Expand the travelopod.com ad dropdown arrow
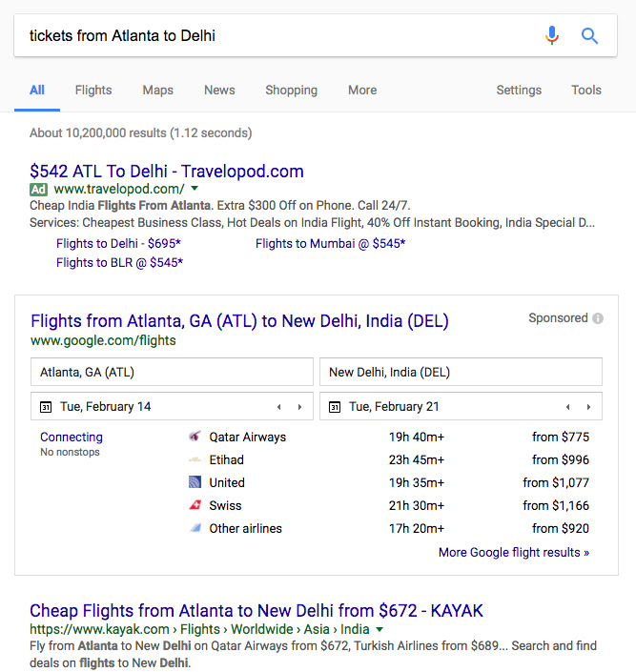 click(195, 188)
